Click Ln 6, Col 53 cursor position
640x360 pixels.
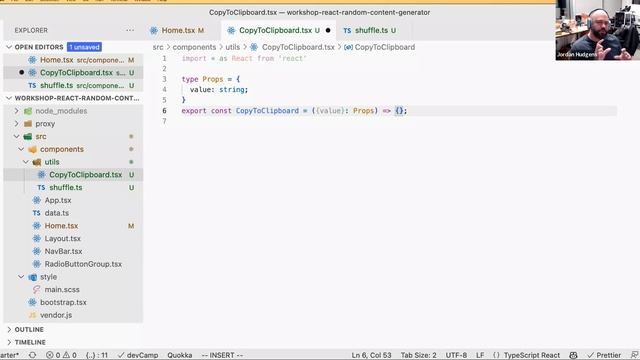pos(371,355)
